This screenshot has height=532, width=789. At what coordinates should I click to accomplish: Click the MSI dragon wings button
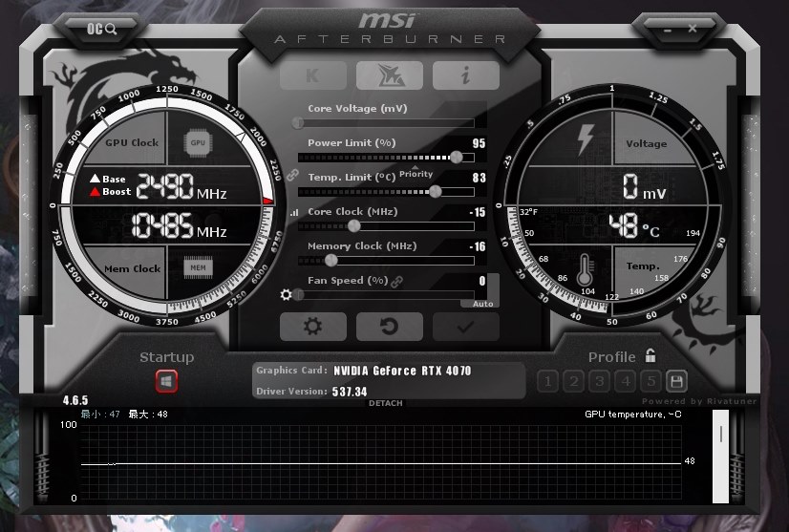(390, 75)
